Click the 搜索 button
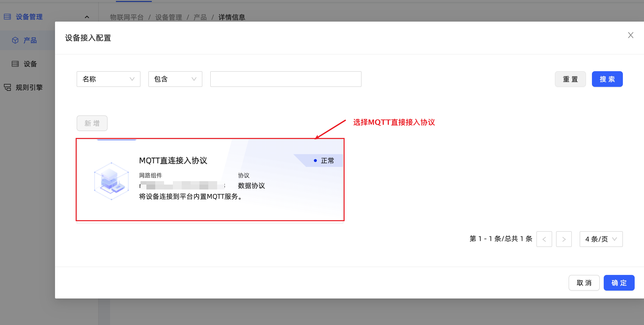 (607, 79)
